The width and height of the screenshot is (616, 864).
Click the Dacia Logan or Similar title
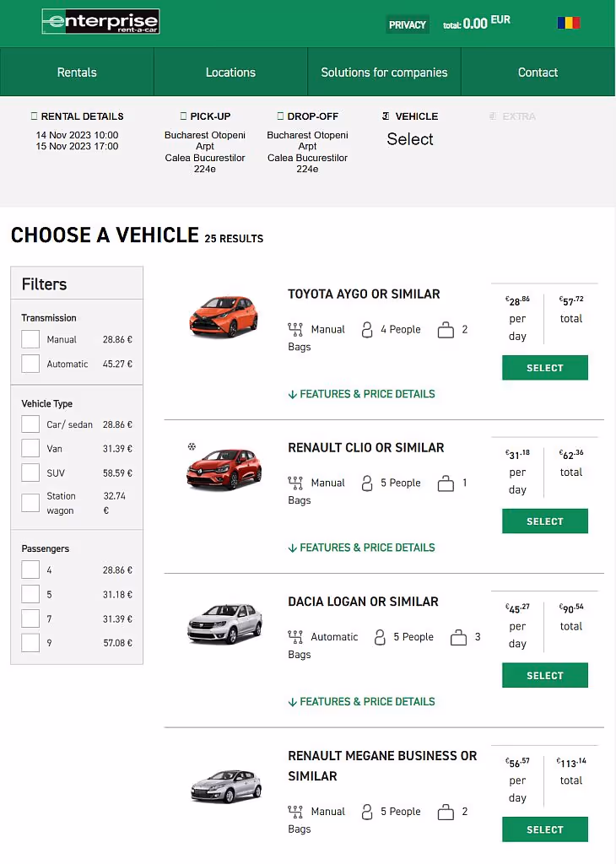click(x=363, y=602)
